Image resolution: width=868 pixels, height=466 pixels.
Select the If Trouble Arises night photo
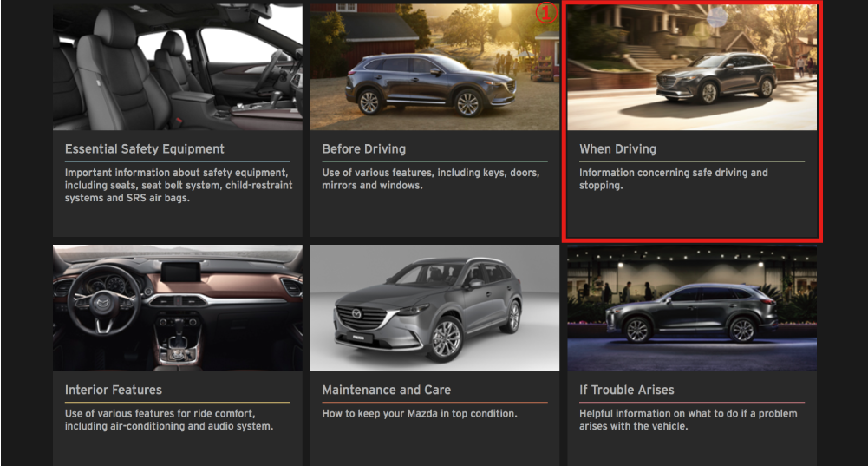(x=691, y=307)
